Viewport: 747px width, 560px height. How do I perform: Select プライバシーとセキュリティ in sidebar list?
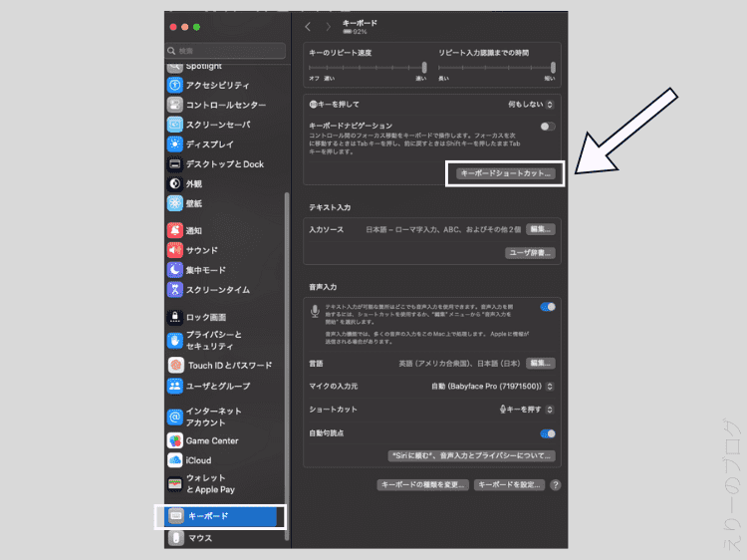tap(214, 340)
